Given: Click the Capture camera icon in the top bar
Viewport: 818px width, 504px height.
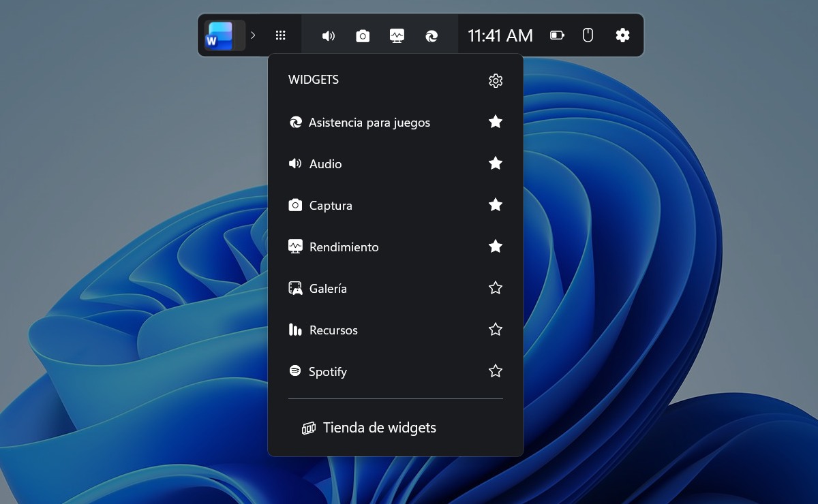Looking at the screenshot, I should [x=363, y=35].
